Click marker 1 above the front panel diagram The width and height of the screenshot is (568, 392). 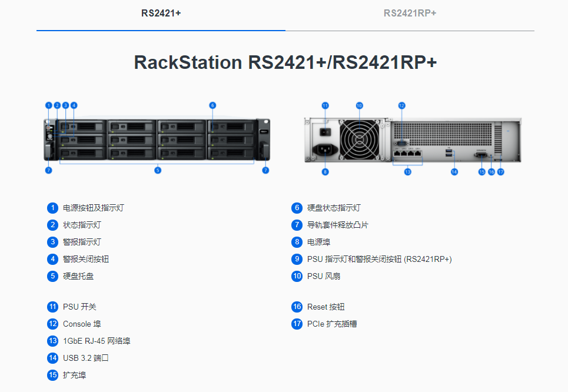(x=49, y=105)
